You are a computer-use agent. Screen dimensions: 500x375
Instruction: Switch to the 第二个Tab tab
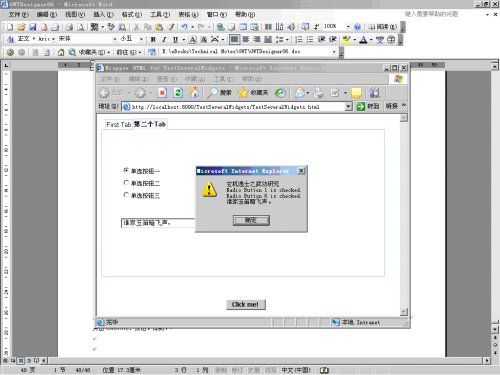click(x=150, y=124)
